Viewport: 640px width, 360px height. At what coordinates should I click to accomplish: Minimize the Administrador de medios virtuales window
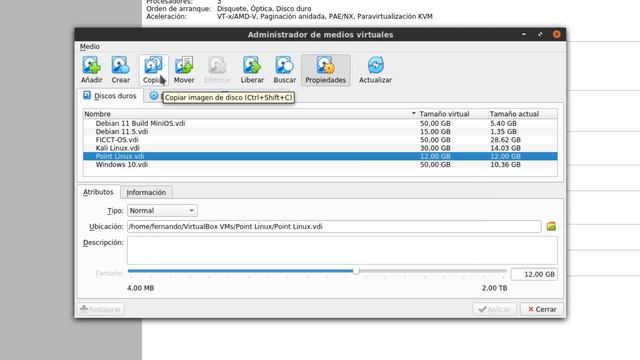(524, 35)
